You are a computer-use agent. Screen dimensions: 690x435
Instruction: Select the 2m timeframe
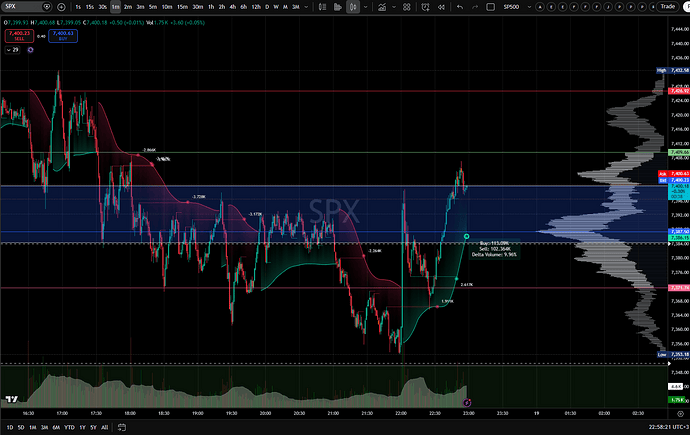[x=128, y=7]
